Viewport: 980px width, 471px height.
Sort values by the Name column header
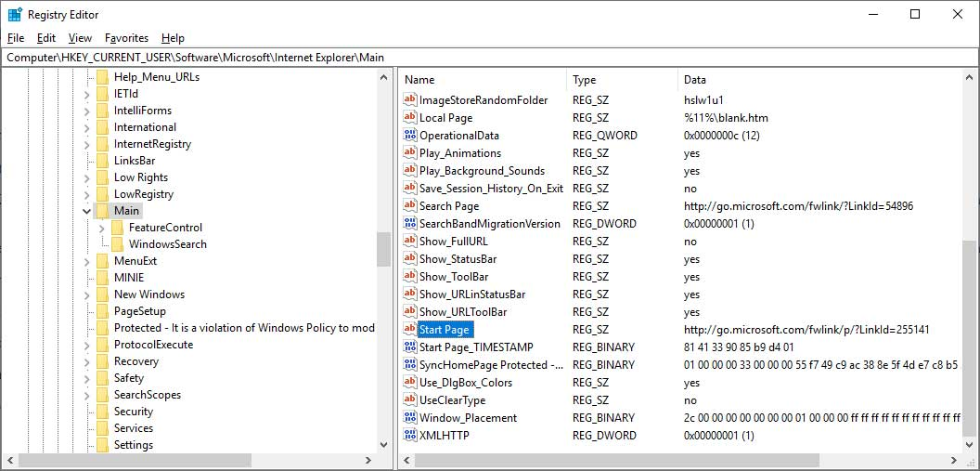point(484,80)
